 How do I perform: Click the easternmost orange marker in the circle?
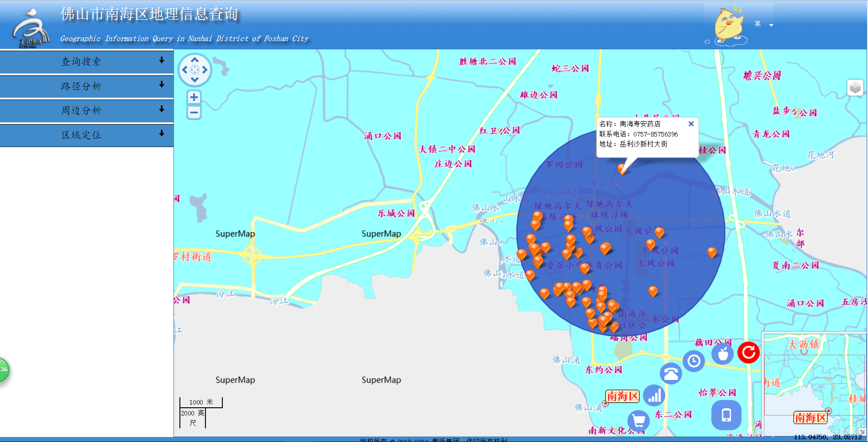pyautogui.click(x=712, y=253)
